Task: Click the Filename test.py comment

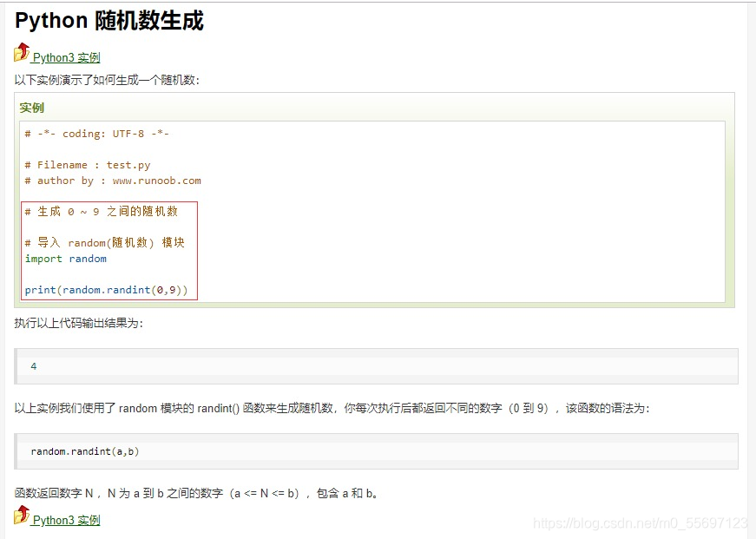Action: [88, 164]
